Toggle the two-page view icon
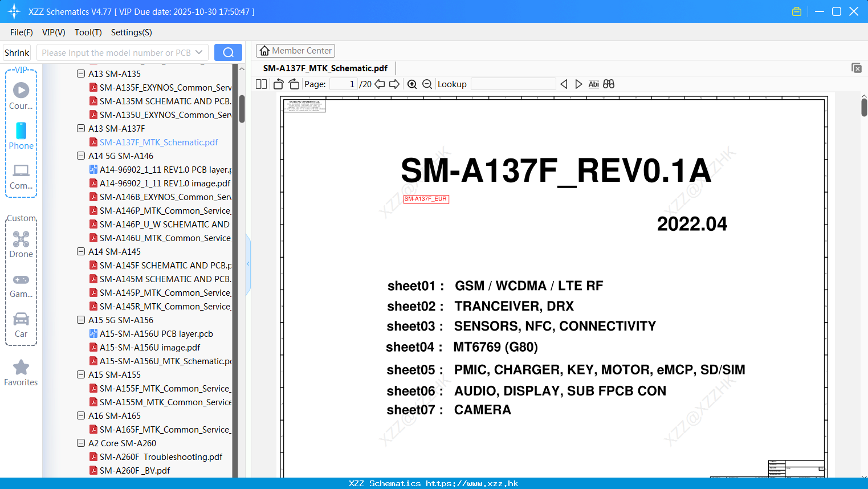Screen dimensions: 868x489 click(x=261, y=84)
